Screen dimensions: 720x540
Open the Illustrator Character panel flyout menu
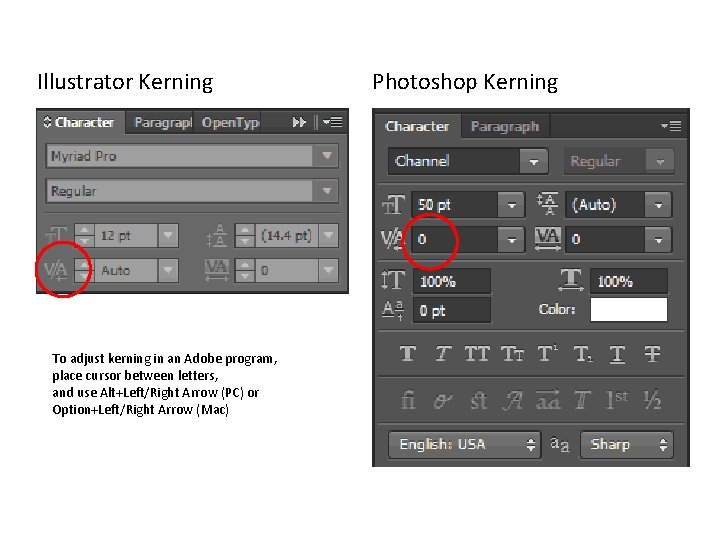[x=332, y=122]
